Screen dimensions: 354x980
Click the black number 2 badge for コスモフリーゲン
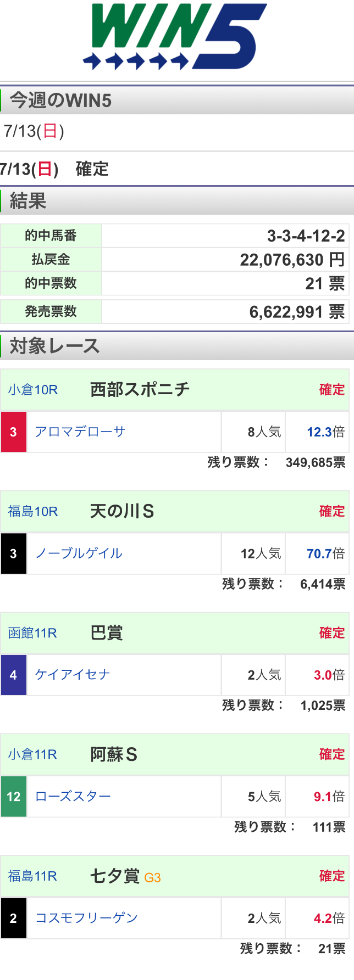[x=14, y=918]
